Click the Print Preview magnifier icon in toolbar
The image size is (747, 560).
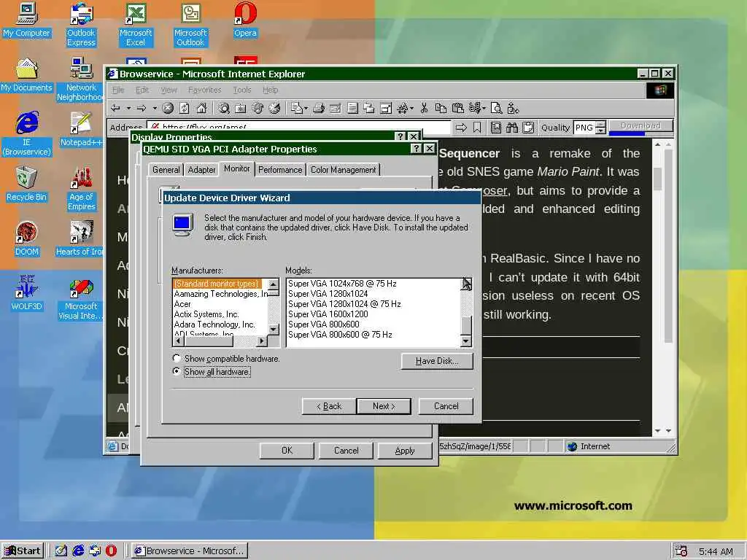click(x=496, y=109)
